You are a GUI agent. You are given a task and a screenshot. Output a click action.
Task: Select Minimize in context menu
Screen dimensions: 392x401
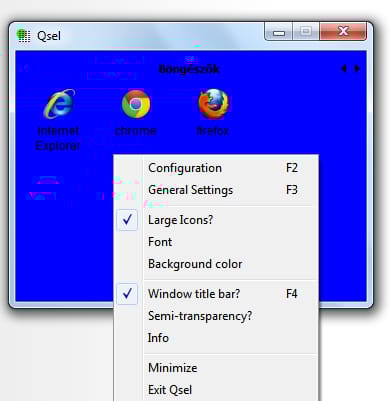216,368
